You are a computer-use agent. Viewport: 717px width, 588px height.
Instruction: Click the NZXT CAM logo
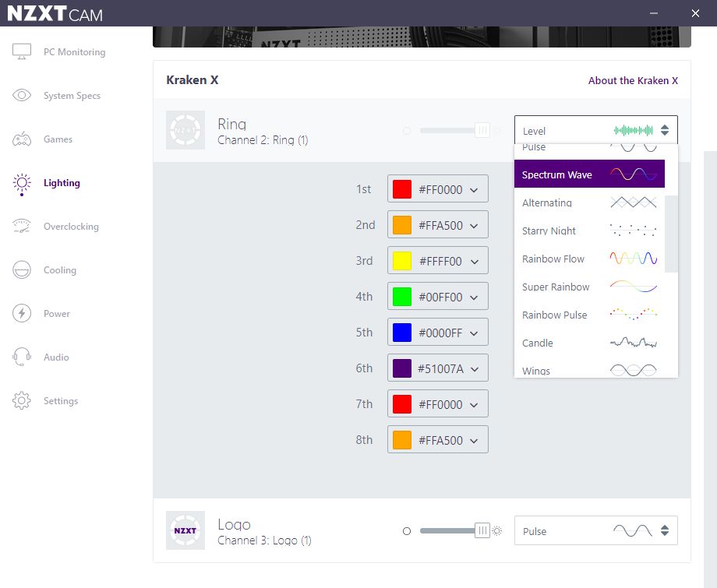55,14
